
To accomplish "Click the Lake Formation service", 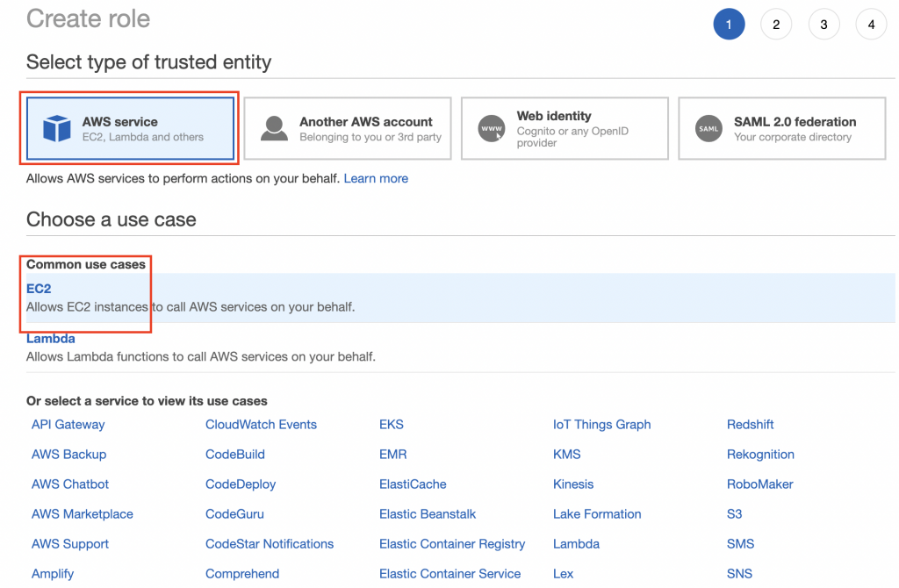I will (x=597, y=514).
